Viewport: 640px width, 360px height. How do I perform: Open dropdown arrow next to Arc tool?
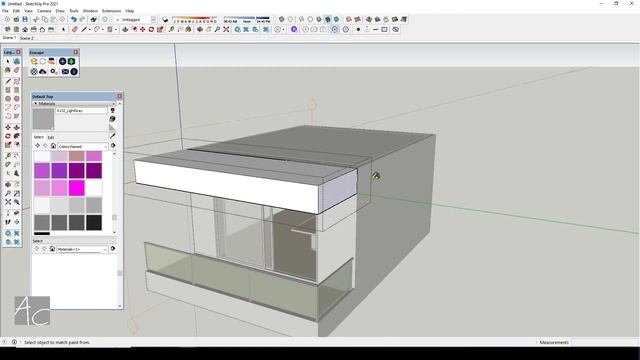[x=102, y=30]
